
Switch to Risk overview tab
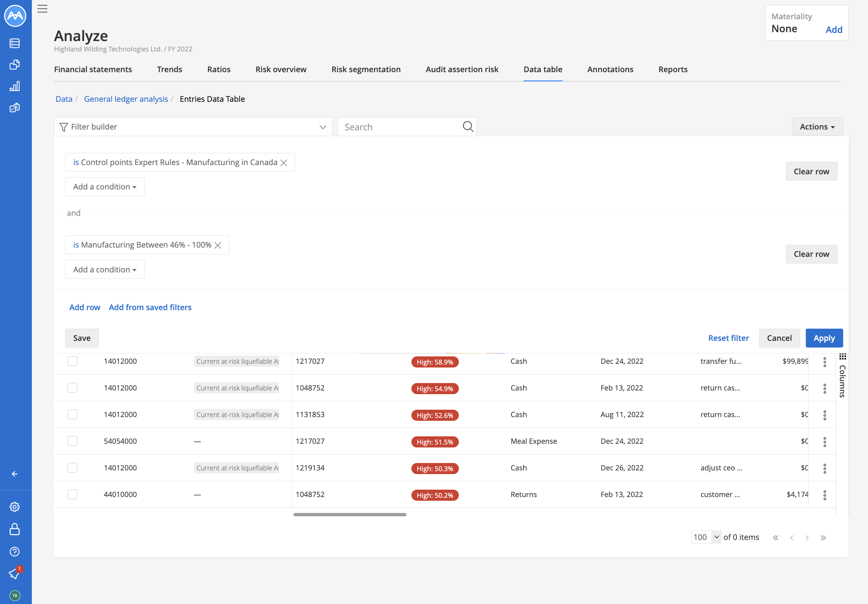click(281, 70)
